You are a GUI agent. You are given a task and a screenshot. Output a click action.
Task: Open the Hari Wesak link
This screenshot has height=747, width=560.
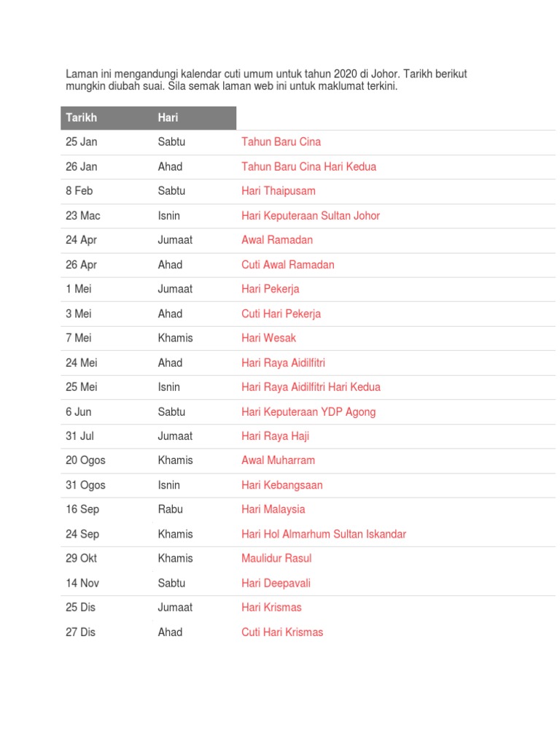268,338
